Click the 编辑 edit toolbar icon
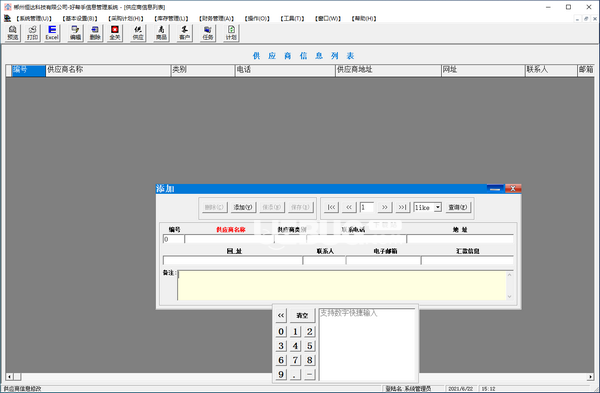600x393 pixels. point(75,33)
